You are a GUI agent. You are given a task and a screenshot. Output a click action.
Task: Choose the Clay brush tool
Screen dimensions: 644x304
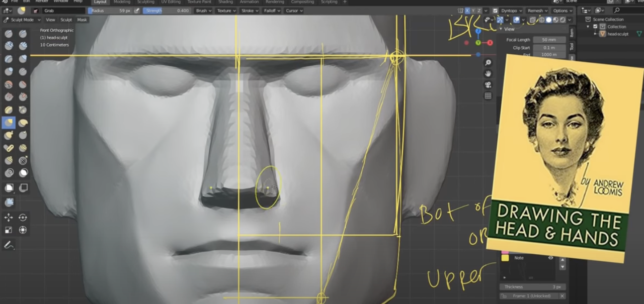point(9,46)
